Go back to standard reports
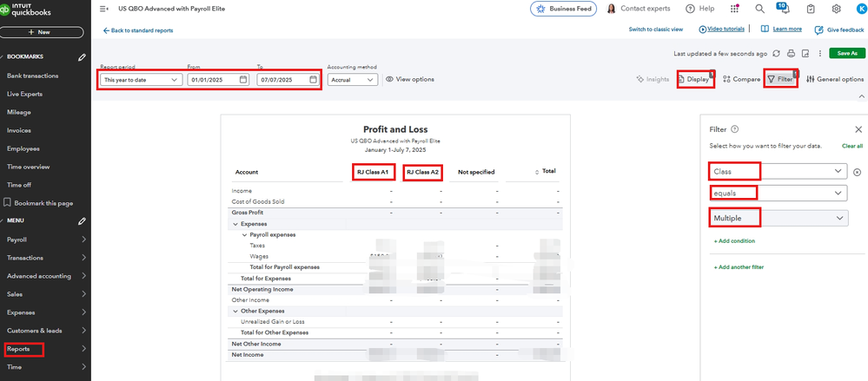 point(138,31)
